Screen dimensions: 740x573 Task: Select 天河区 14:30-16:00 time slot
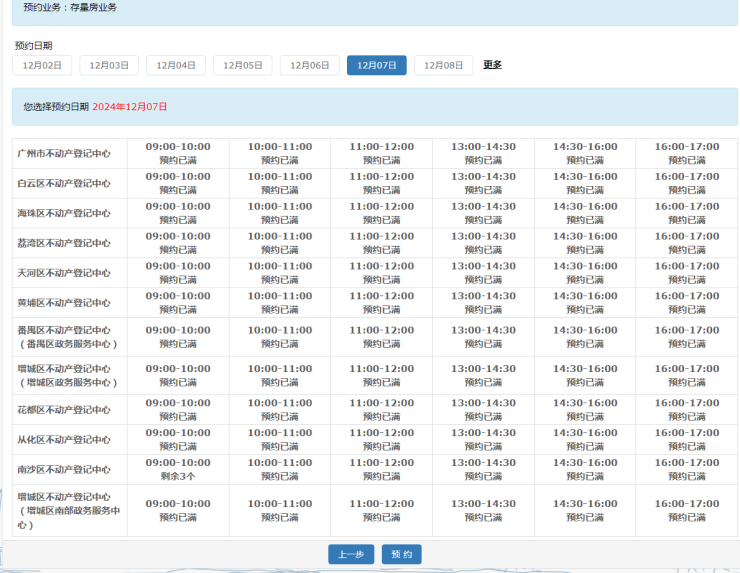click(x=585, y=273)
